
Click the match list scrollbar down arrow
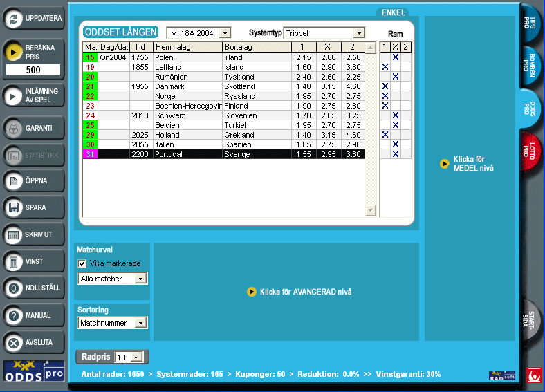[370, 210]
